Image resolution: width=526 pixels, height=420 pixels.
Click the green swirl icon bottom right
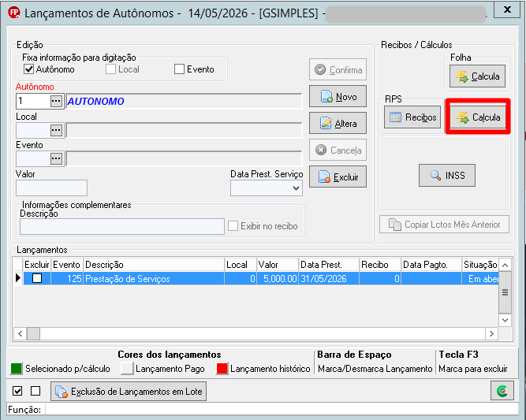tap(502, 391)
